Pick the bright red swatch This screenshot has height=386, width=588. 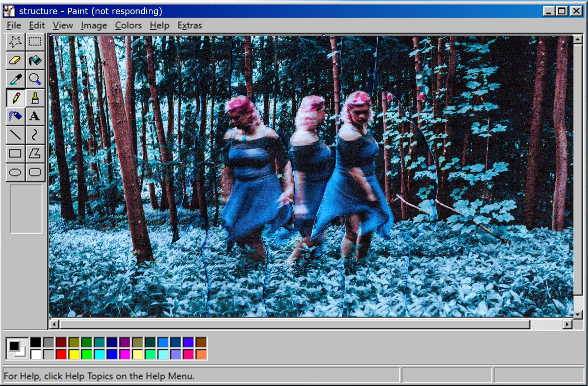(x=61, y=354)
